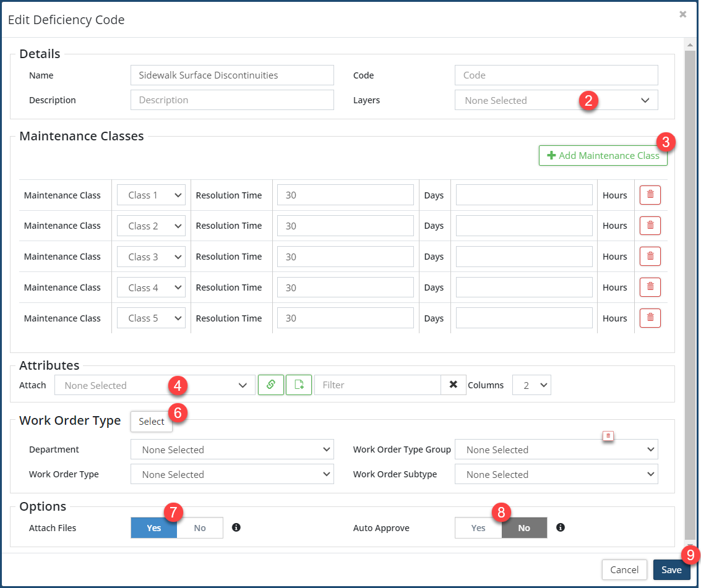This screenshot has height=588, width=701.
Task: Click the Attach Files info icon
Action: pos(236,527)
